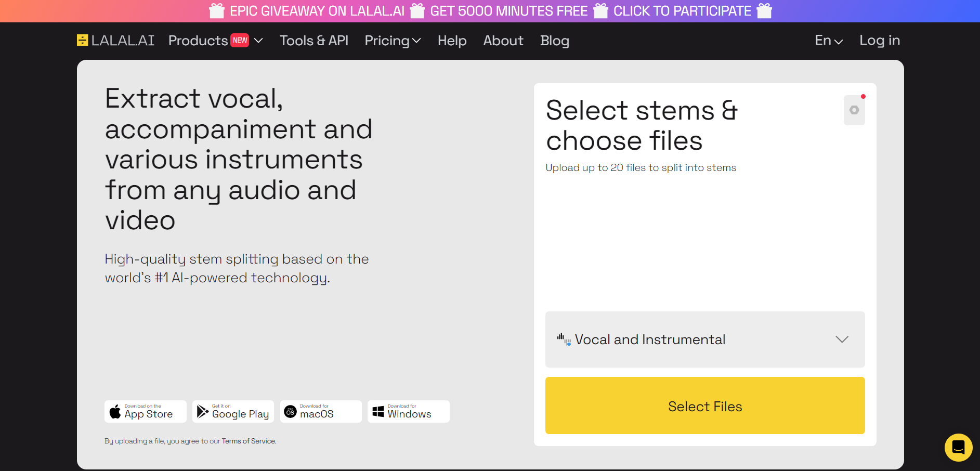Screen dimensions: 980x471
Task: Click the macOS download badge
Action: pyautogui.click(x=320, y=411)
